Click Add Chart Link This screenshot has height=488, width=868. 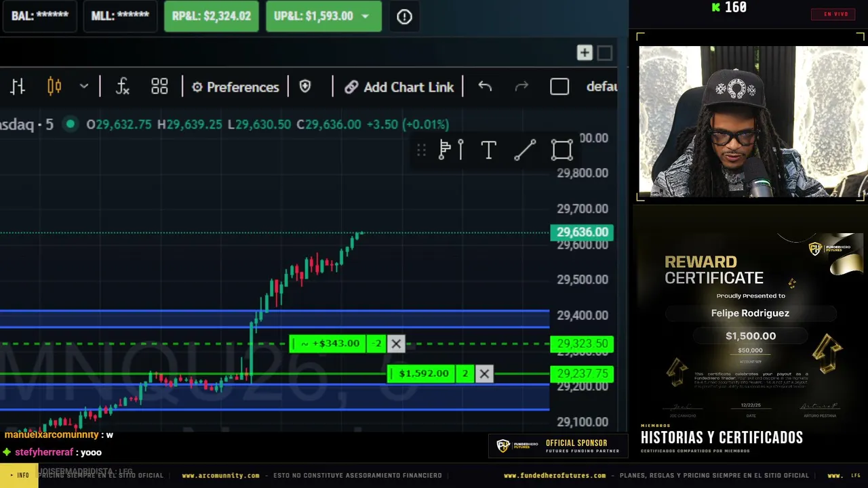(x=399, y=87)
